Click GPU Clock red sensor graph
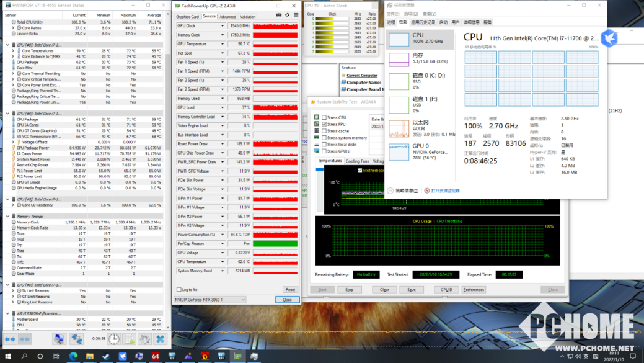Viewport: 644px width, 363px height. [x=275, y=26]
